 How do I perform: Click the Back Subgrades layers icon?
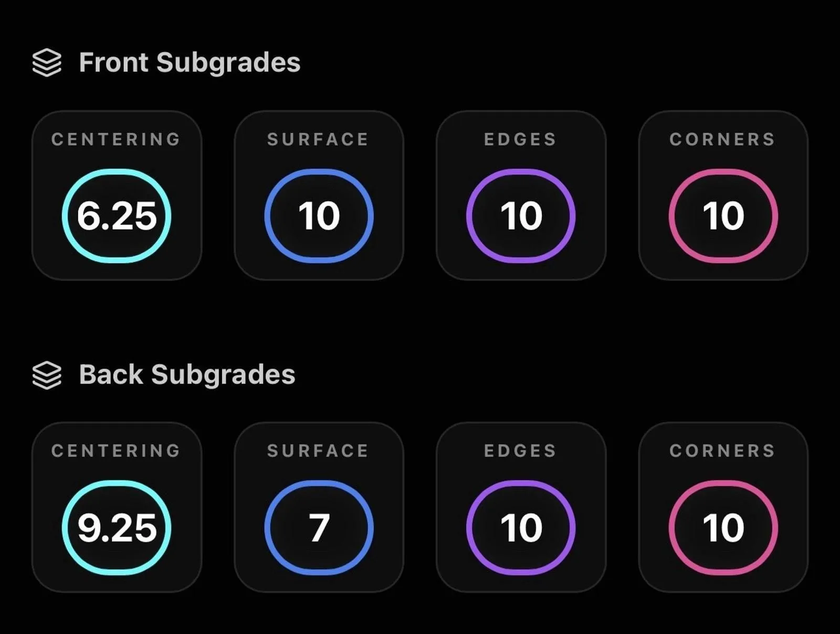[47, 375]
